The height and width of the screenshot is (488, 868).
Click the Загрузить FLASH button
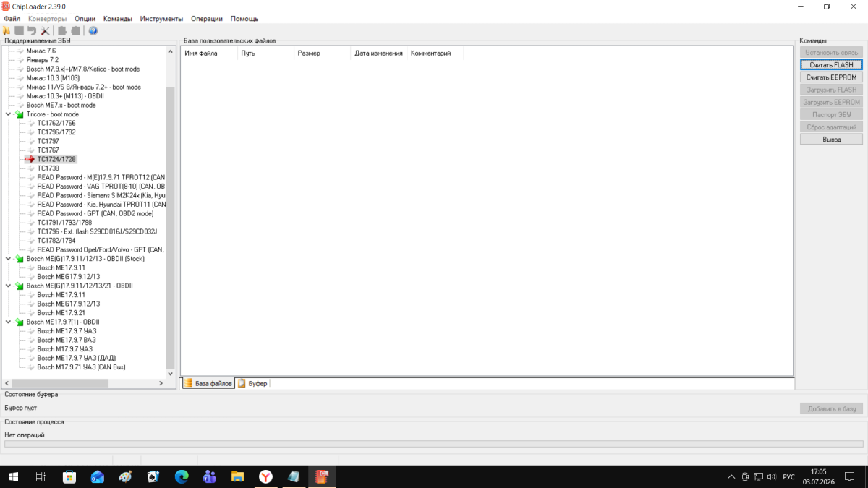point(831,90)
